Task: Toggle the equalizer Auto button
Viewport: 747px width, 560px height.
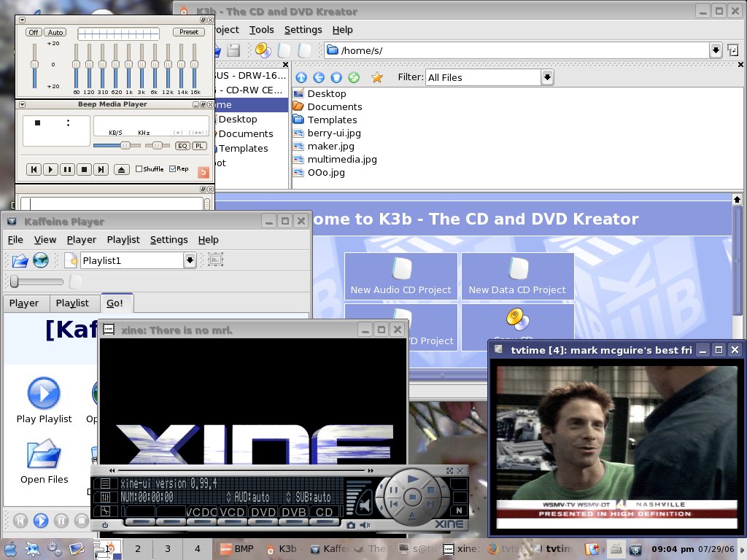Action: pos(55,32)
